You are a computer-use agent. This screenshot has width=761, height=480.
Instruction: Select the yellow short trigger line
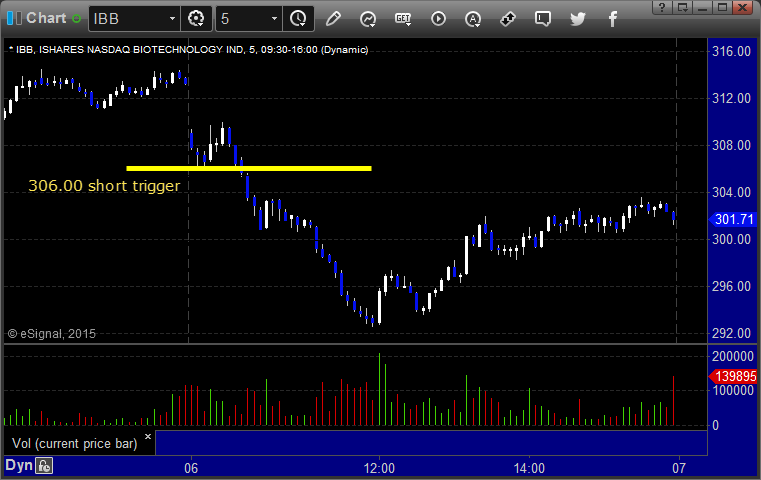pos(249,168)
